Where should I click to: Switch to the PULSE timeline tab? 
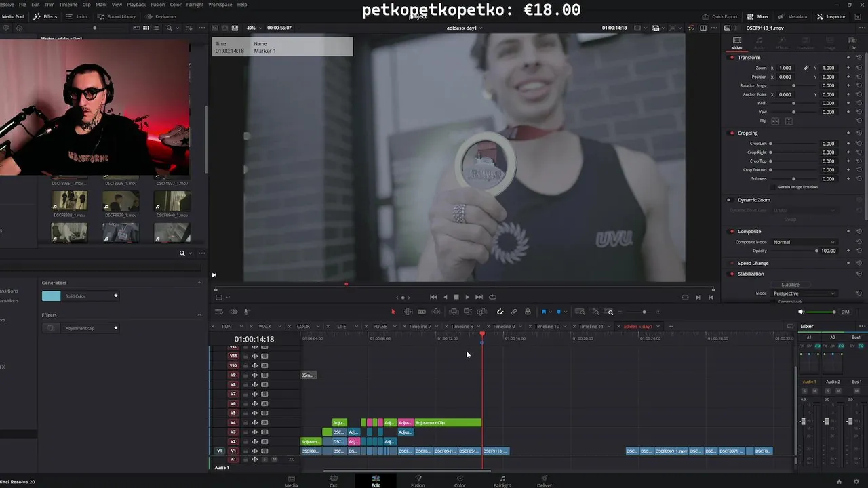pos(380,327)
